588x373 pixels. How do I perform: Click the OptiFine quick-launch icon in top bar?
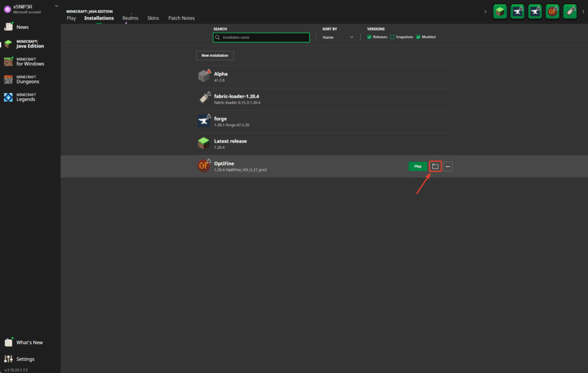pos(552,11)
